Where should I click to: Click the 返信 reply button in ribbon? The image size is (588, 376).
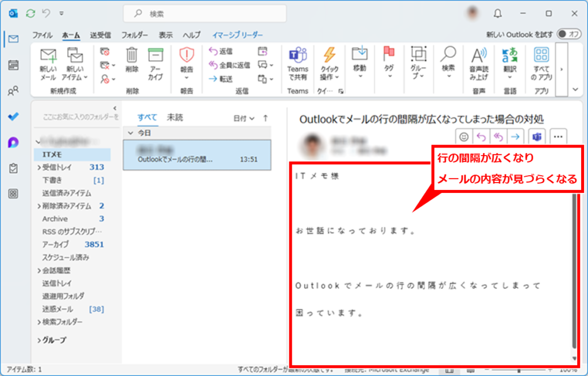221,51
